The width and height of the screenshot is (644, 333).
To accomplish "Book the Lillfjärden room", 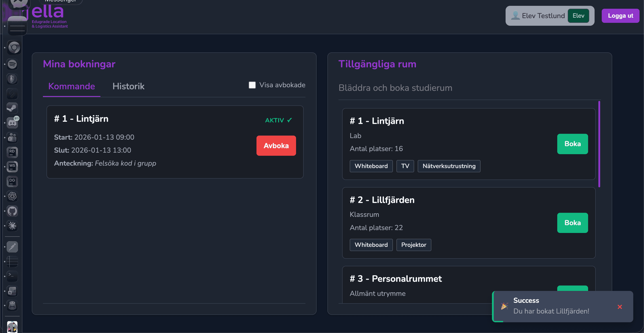I will (x=572, y=223).
